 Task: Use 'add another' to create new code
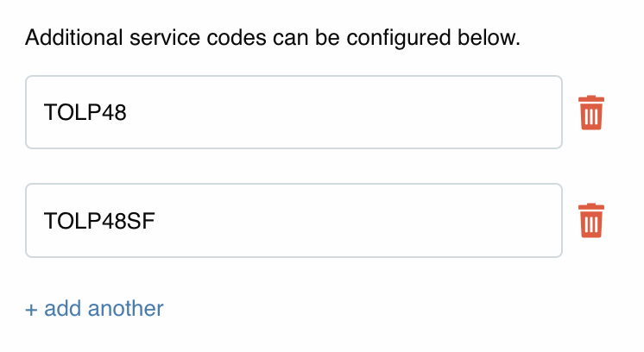[95, 308]
